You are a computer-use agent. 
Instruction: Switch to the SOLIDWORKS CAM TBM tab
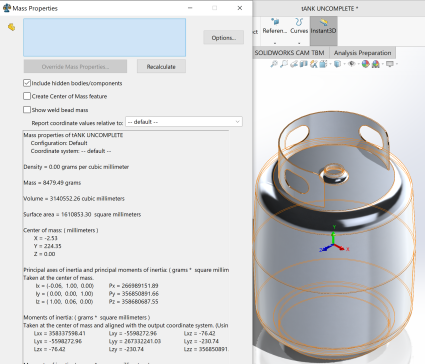pyautogui.click(x=289, y=53)
